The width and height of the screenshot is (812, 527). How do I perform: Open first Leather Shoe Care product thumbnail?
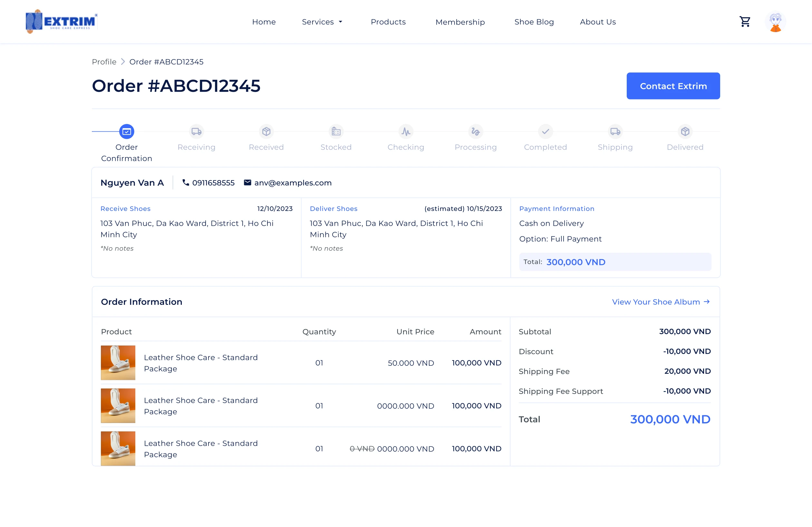point(118,363)
